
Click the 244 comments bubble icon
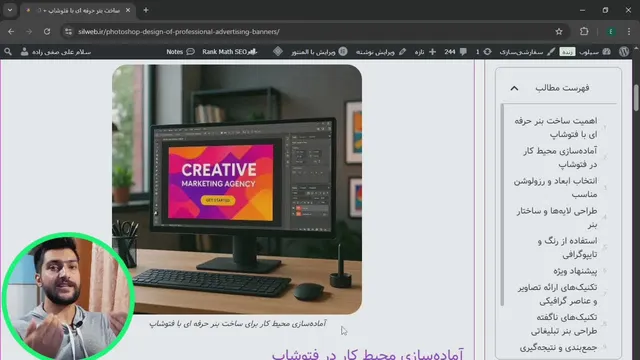[463, 51]
